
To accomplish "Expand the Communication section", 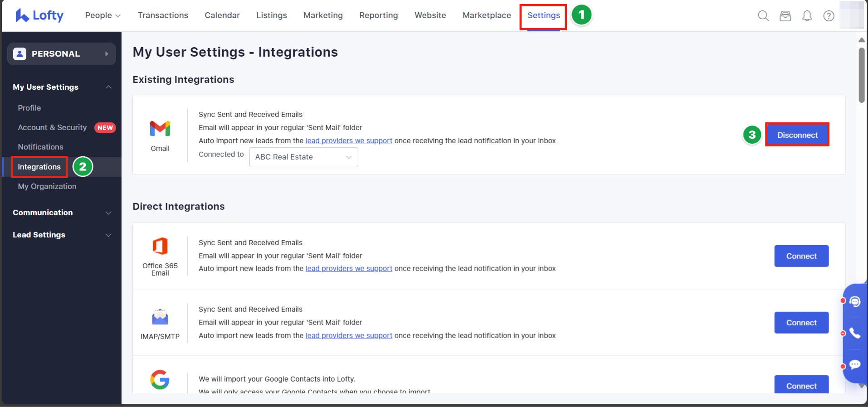I will tap(62, 213).
